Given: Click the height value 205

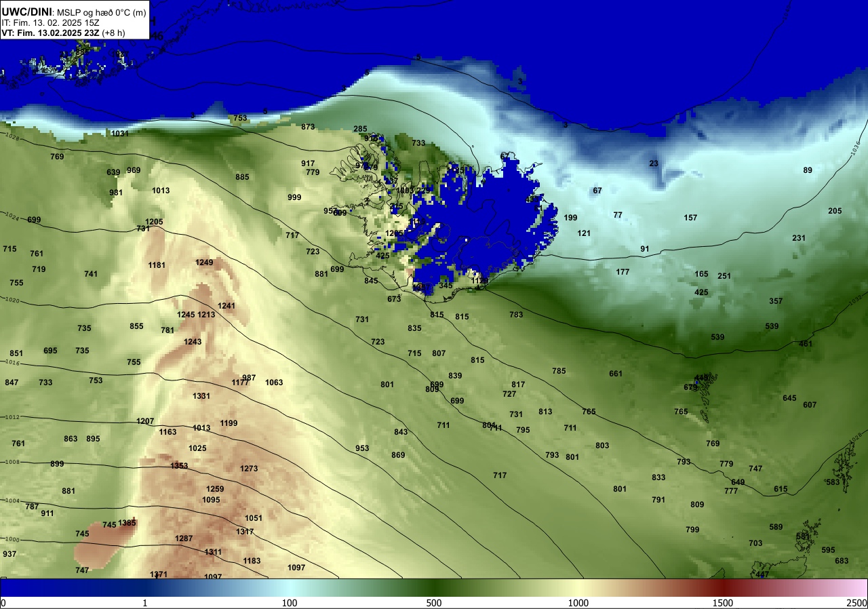Looking at the screenshot, I should [x=835, y=211].
